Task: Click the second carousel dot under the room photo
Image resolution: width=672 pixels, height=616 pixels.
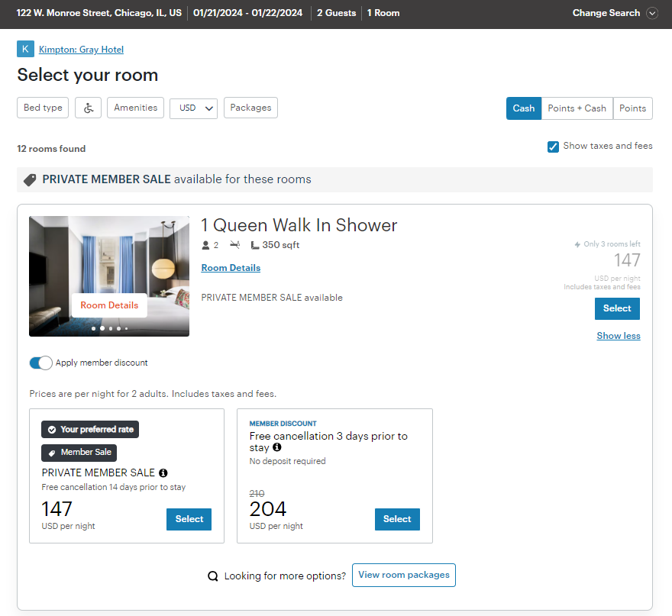Action: click(102, 328)
